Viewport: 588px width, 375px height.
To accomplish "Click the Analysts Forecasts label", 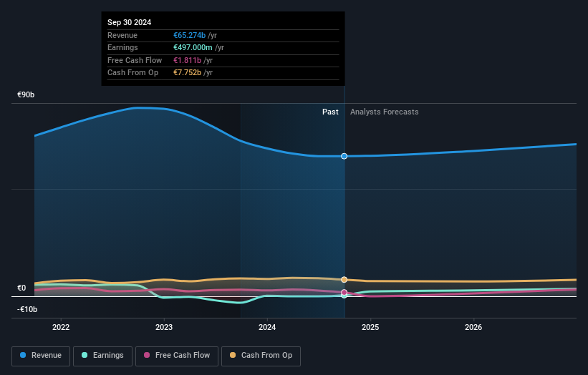I will (385, 112).
